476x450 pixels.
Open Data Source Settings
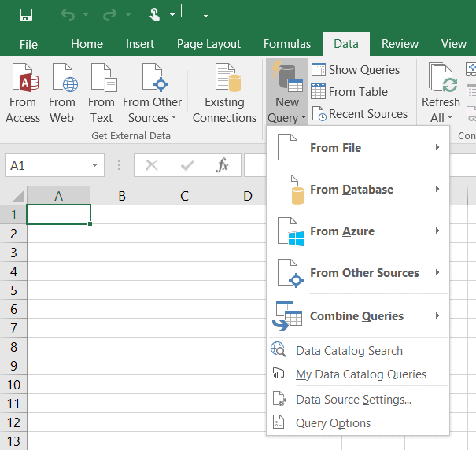(x=353, y=400)
